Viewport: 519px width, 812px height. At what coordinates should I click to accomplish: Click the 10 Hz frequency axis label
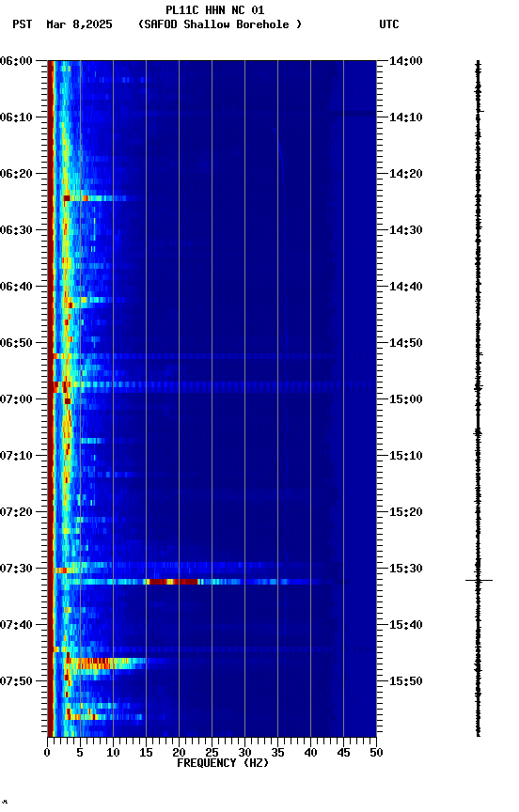114,753
